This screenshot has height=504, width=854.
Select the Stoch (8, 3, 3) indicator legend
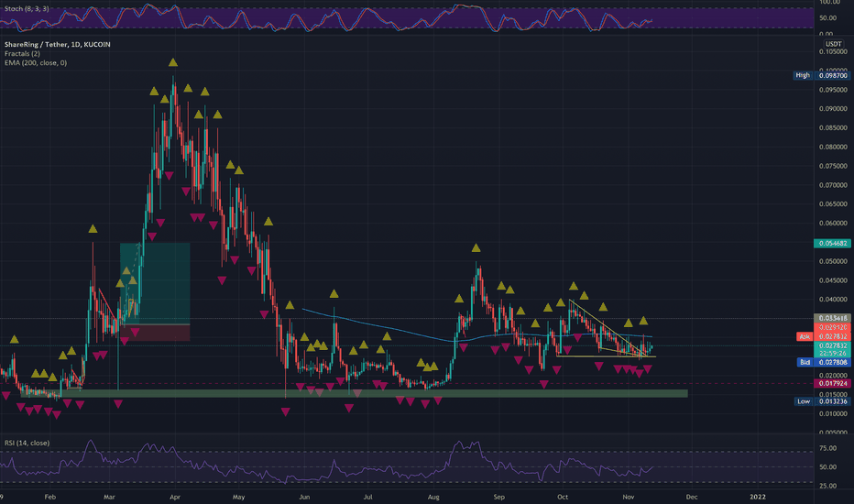27,9
